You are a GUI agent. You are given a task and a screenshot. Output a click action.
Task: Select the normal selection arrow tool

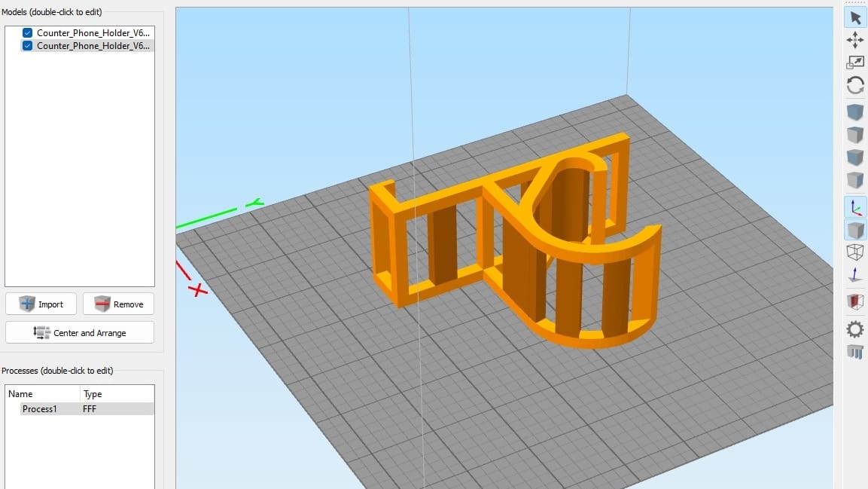(x=855, y=18)
